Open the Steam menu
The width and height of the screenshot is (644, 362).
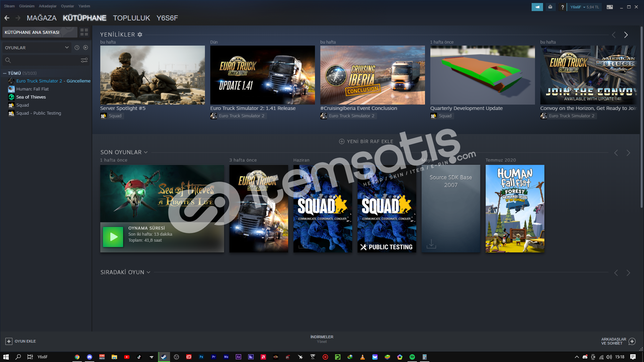point(9,6)
